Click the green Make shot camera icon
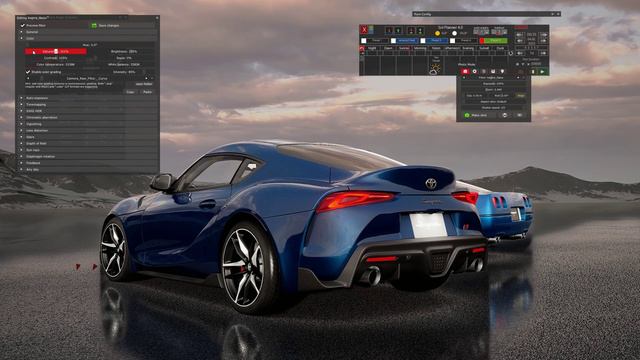The height and width of the screenshot is (360, 640). click(x=467, y=116)
